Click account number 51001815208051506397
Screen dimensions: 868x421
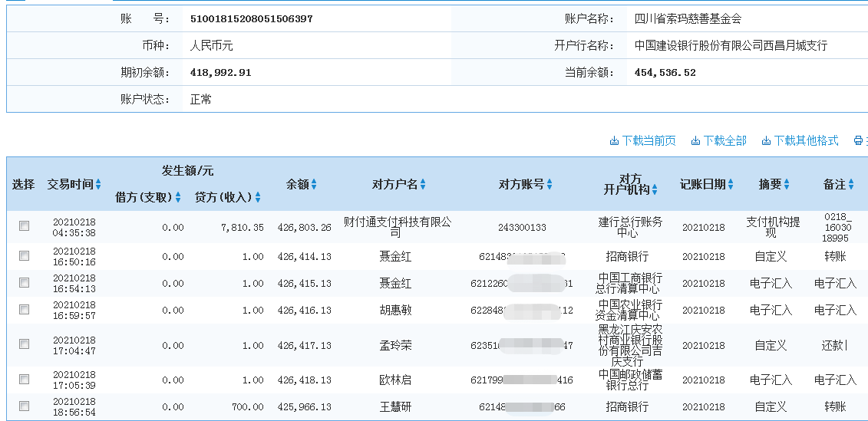click(x=251, y=19)
